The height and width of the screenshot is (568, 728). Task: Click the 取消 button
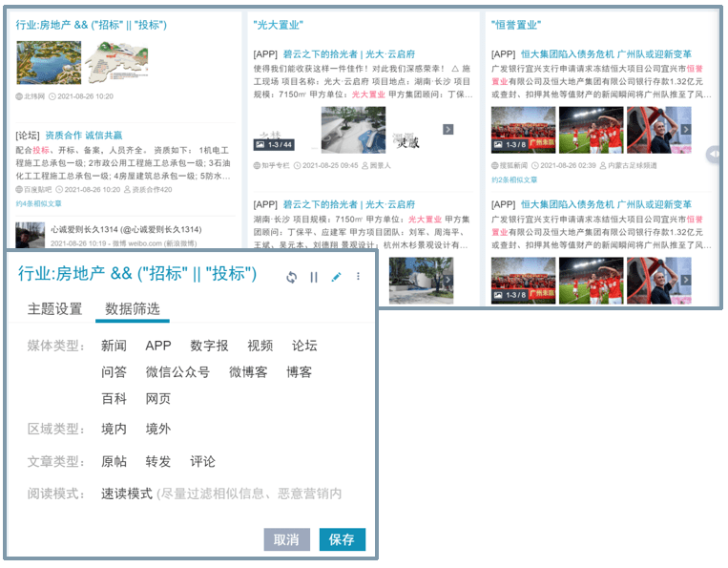tap(286, 539)
